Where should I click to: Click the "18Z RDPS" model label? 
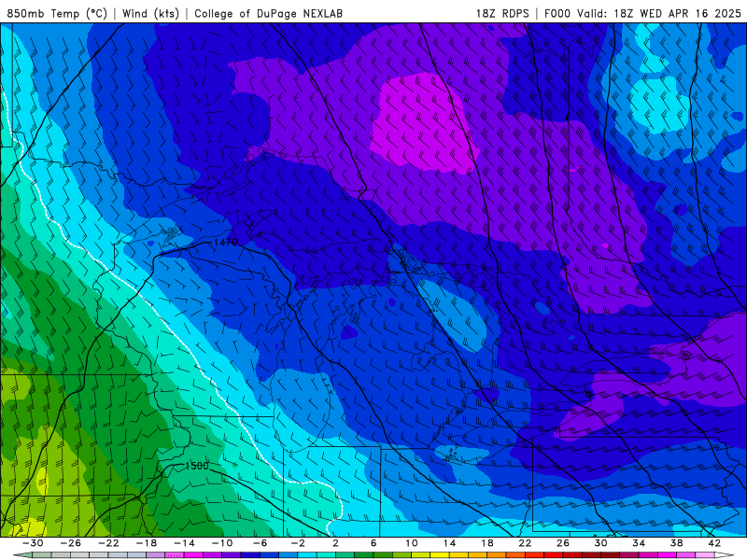pyautogui.click(x=502, y=13)
